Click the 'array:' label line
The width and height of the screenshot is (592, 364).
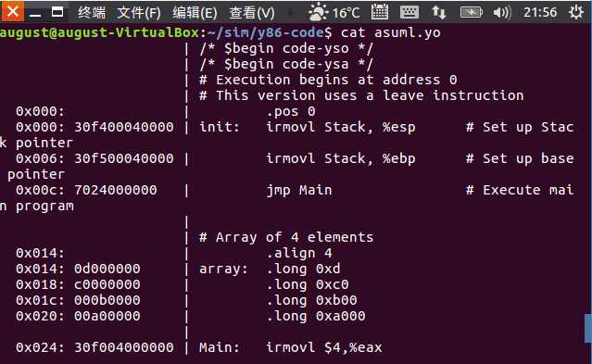pyautogui.click(x=270, y=269)
